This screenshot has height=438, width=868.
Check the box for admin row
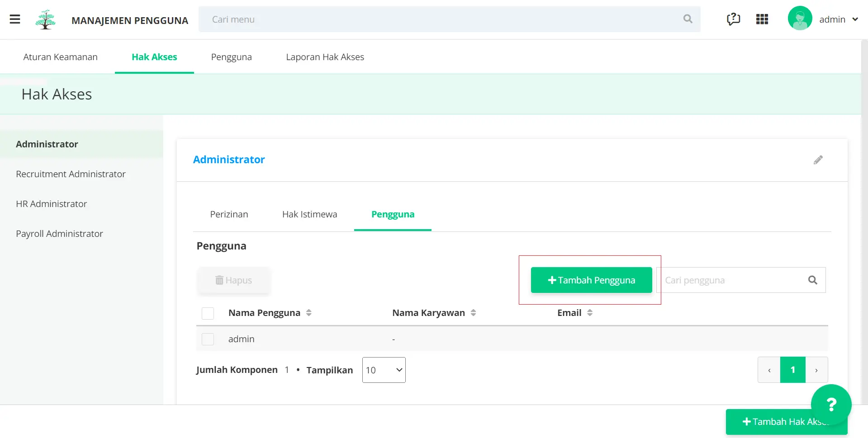click(x=208, y=339)
